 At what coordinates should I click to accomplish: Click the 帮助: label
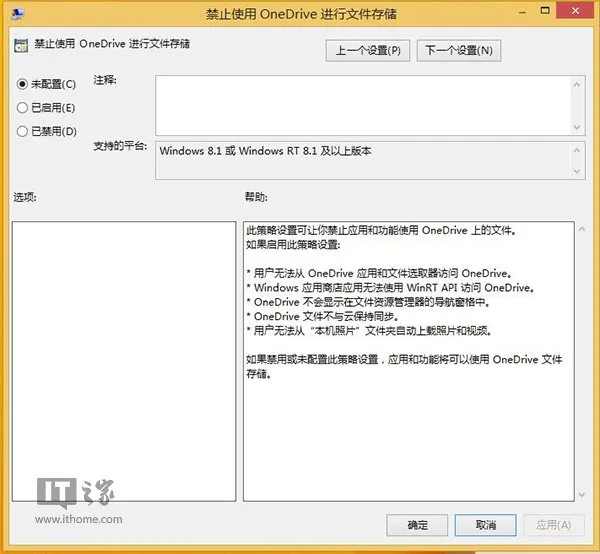256,197
